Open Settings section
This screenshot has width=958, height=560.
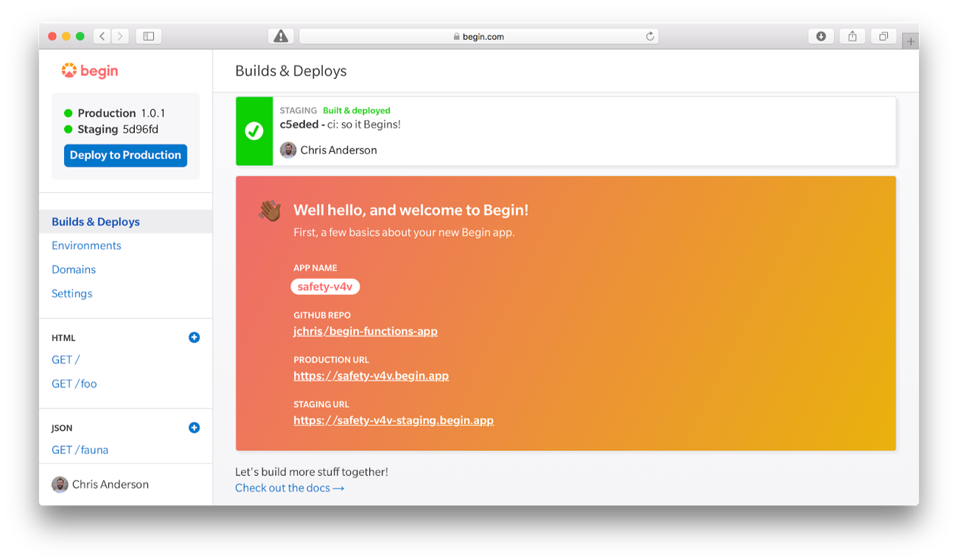72,293
